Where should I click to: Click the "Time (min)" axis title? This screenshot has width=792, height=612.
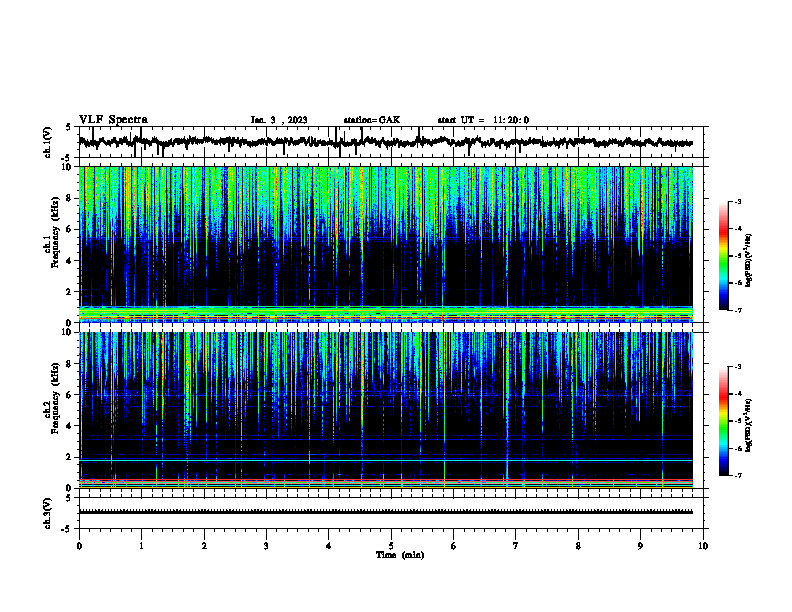click(x=400, y=555)
